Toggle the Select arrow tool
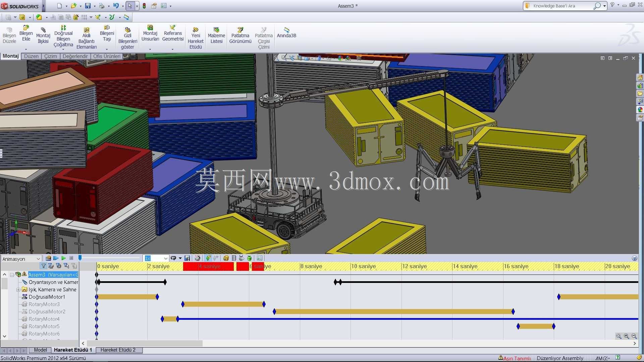 130,6
